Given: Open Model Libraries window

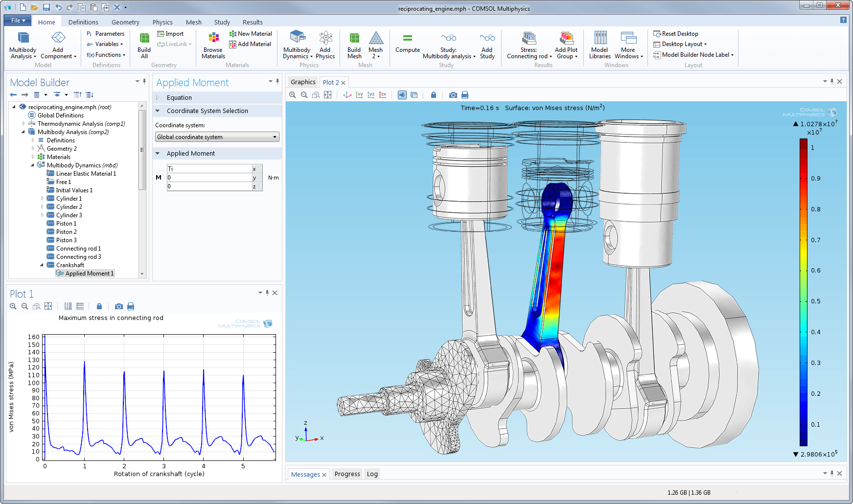Looking at the screenshot, I should (x=600, y=45).
